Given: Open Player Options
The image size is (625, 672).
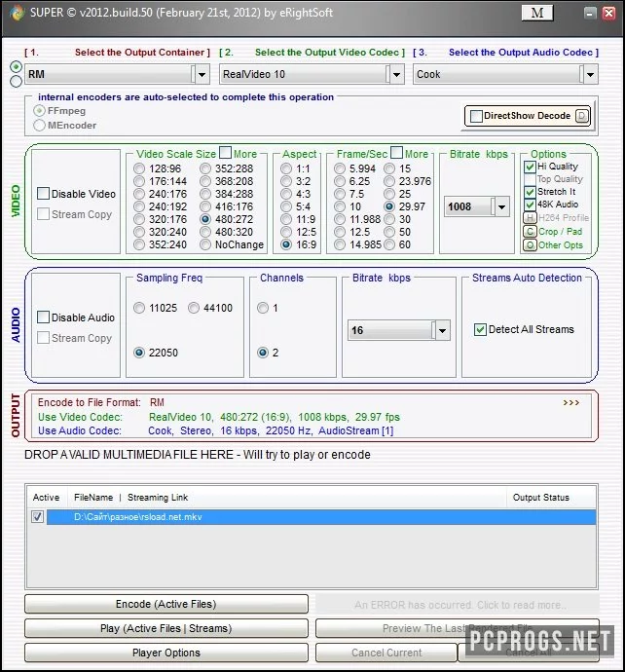Looking at the screenshot, I should [166, 653].
